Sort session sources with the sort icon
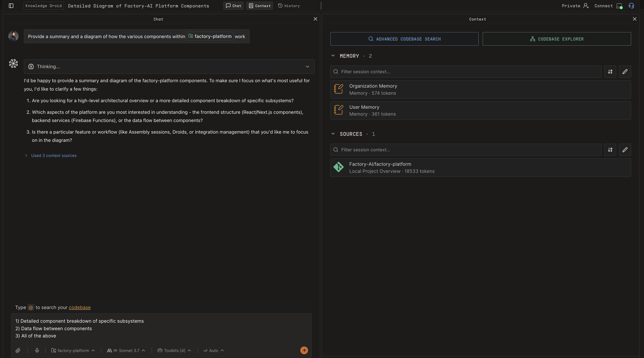 (610, 150)
